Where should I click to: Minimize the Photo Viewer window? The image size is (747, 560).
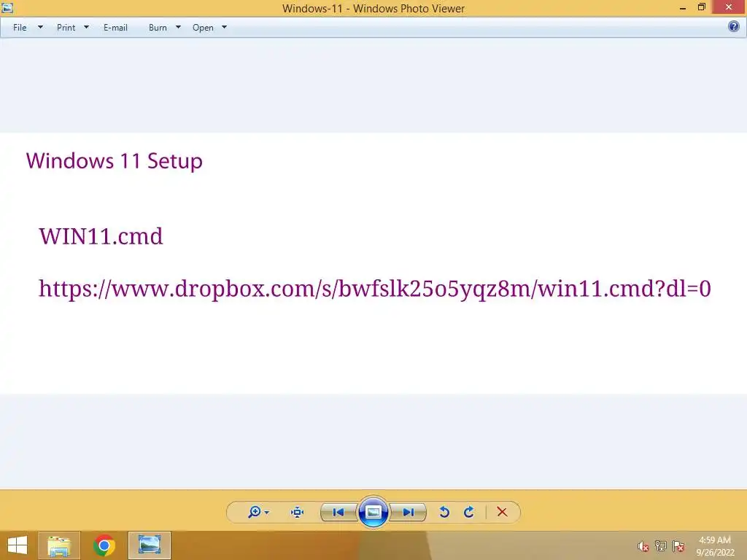[683, 7]
